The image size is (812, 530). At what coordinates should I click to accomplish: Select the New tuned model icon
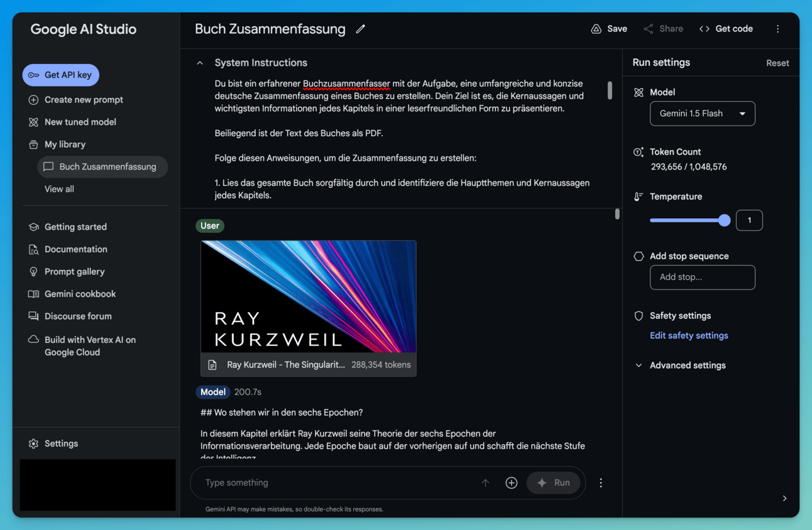34,122
